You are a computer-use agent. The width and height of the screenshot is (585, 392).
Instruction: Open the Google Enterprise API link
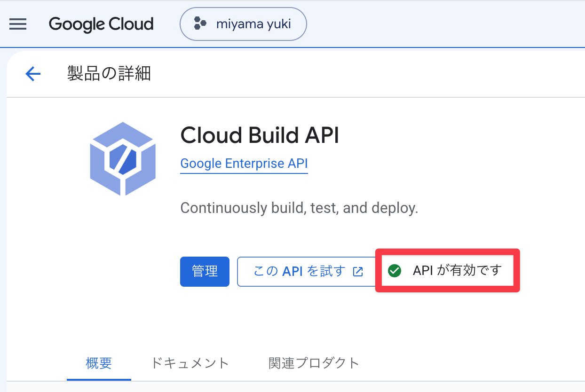pos(244,164)
